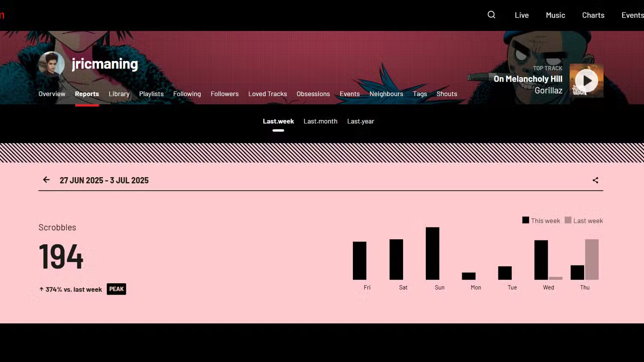Open the Charts menu item

click(593, 15)
